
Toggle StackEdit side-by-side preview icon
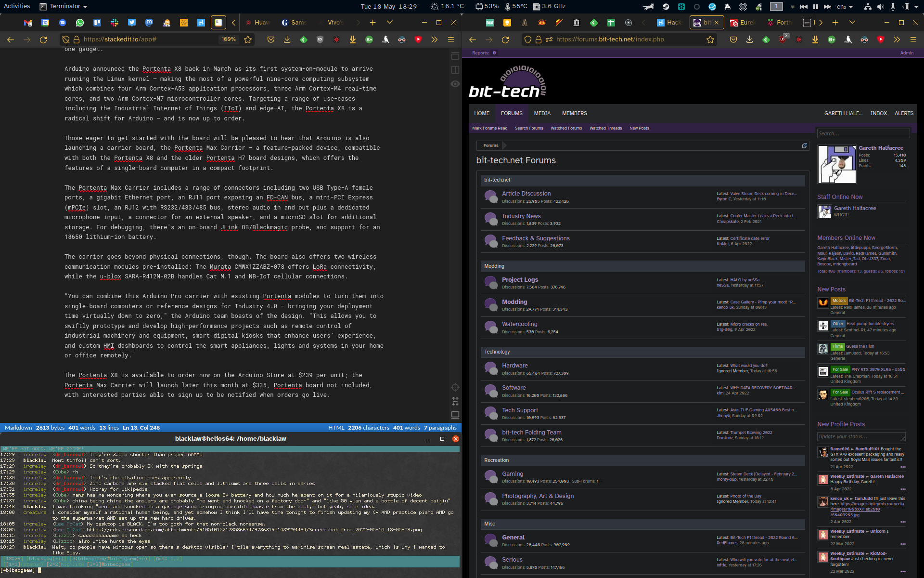point(455,70)
